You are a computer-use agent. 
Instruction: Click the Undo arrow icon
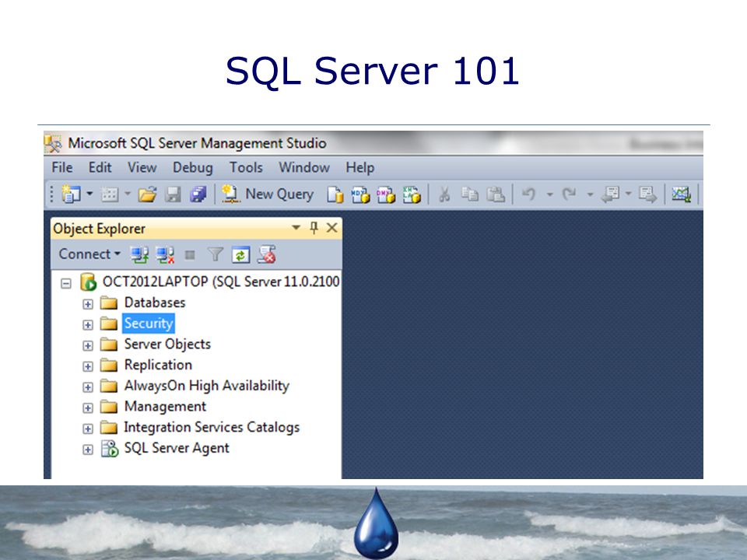pyautogui.click(x=529, y=194)
